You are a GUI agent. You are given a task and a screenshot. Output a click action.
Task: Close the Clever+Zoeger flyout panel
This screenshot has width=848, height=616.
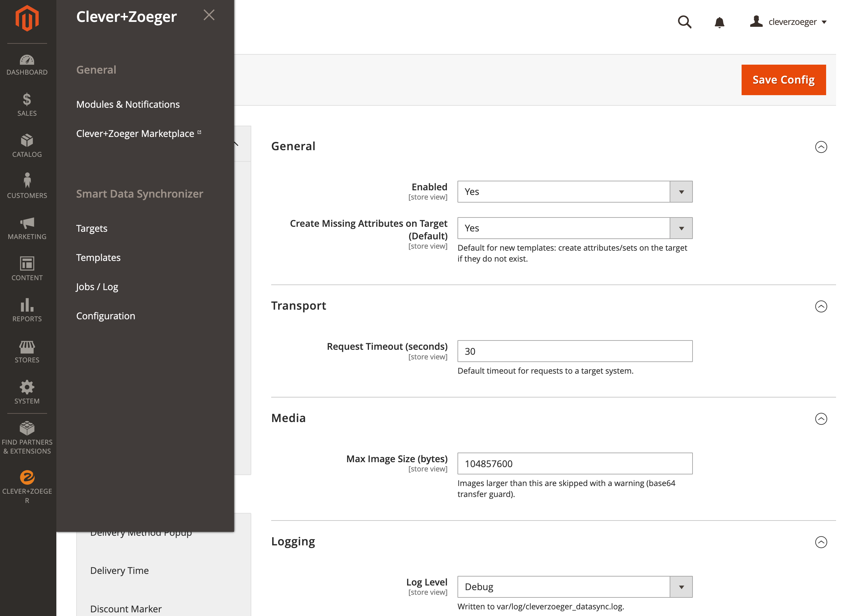(209, 15)
